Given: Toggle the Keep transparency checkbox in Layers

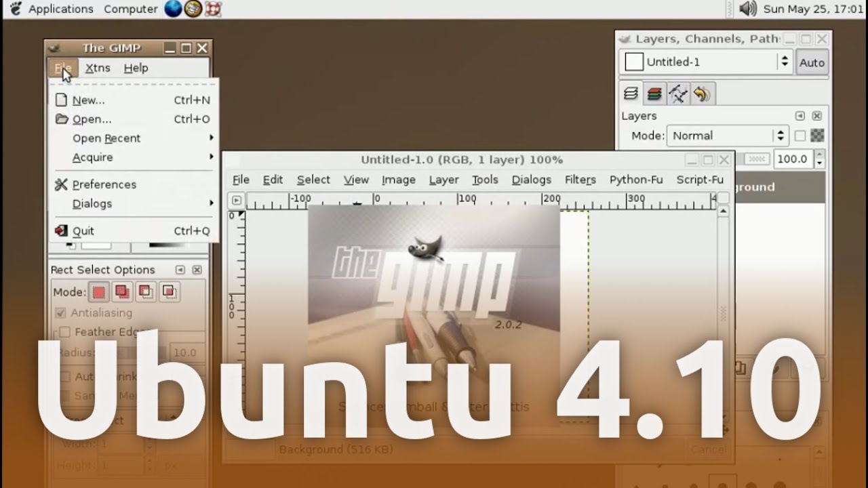Looking at the screenshot, I should [800, 136].
